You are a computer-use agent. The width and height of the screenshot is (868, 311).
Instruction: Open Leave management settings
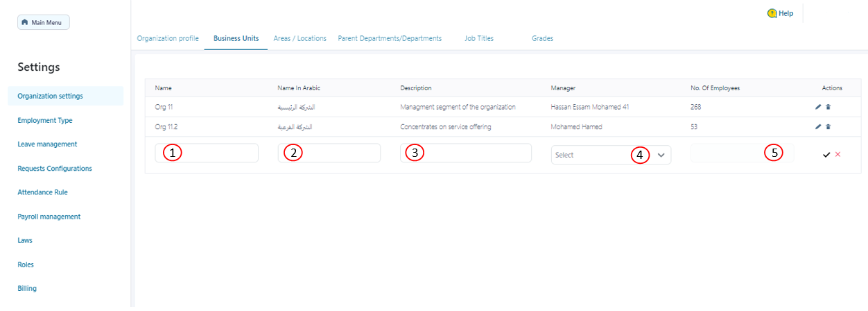pos(47,144)
